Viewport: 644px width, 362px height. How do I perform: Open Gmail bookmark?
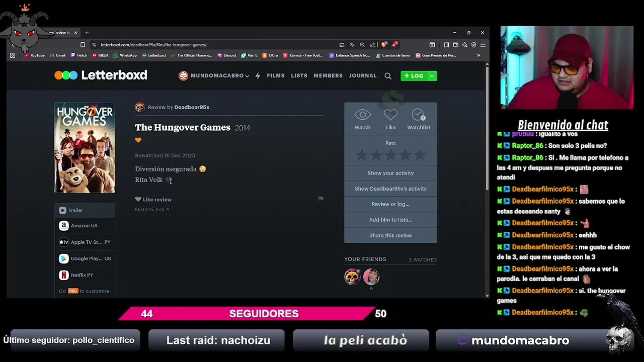click(57, 55)
